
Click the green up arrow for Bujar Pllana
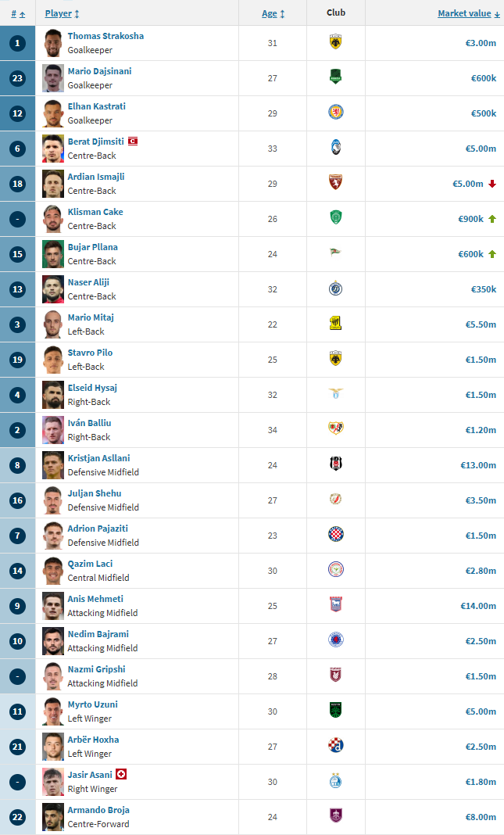coord(492,254)
